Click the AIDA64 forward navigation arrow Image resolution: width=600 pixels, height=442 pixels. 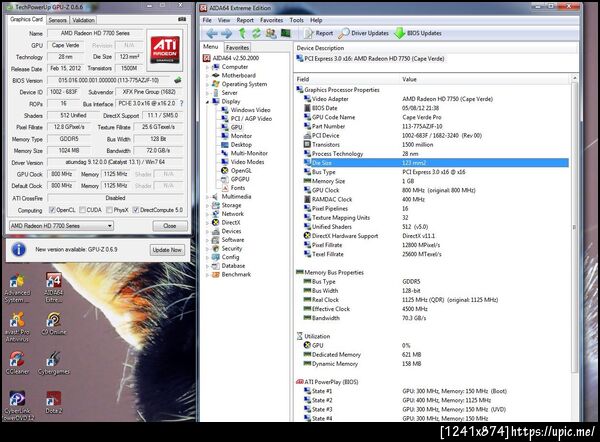point(227,34)
